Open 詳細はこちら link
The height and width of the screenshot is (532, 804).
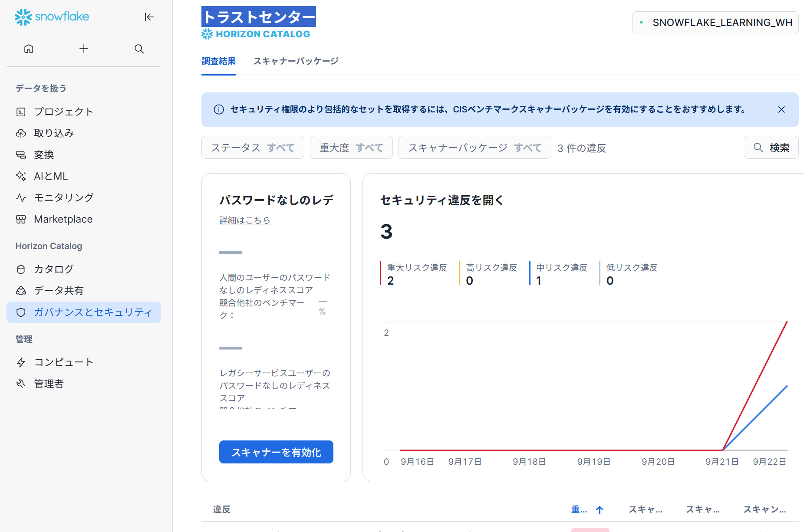(x=245, y=220)
